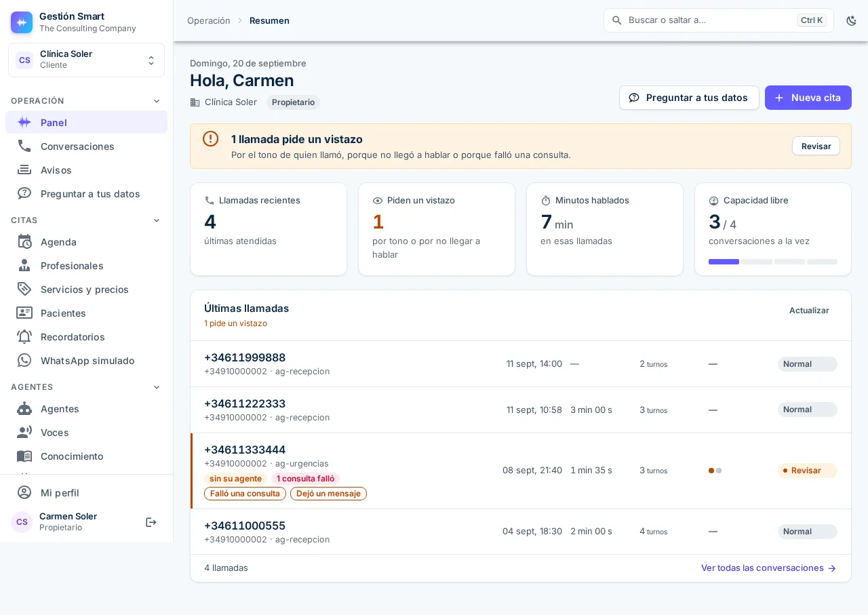Click the Revisar badge on +34611333444 row
Screen dimensions: 868x615
coord(807,471)
